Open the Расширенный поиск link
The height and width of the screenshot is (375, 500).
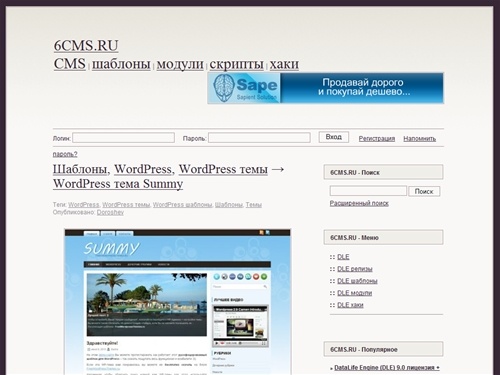coord(359,203)
